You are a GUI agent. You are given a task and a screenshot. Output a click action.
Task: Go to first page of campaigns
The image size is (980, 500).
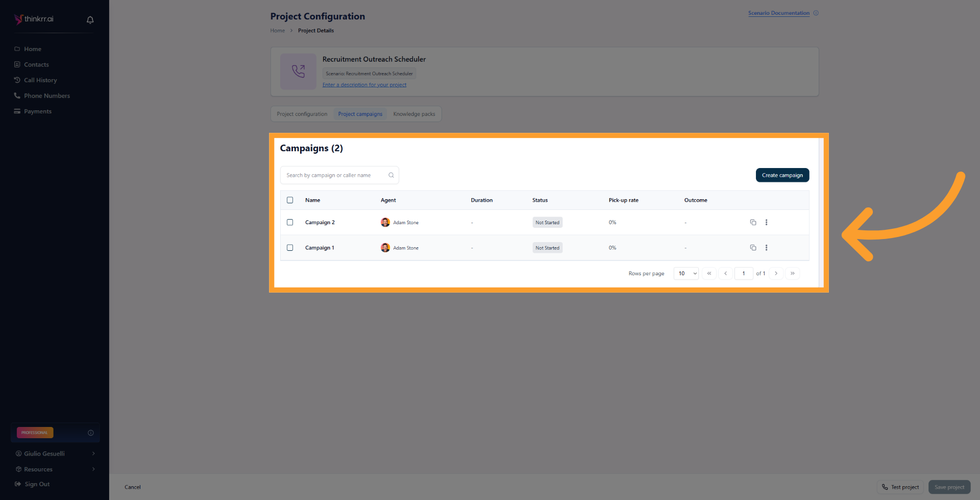(x=709, y=274)
